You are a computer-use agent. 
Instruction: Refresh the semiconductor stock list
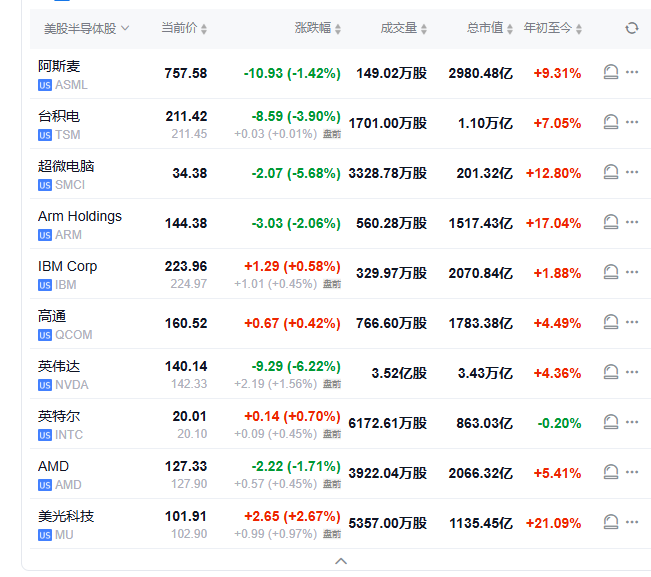pyautogui.click(x=631, y=28)
